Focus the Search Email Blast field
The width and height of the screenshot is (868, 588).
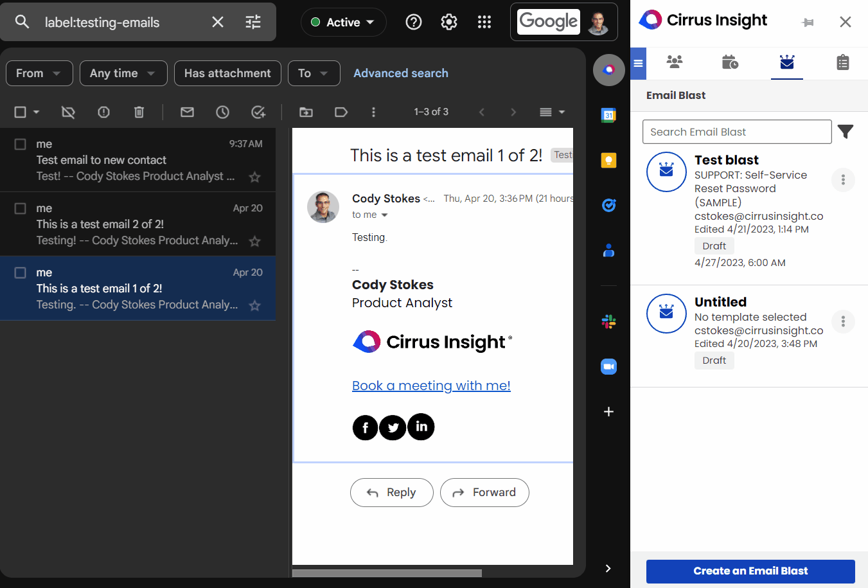point(737,132)
